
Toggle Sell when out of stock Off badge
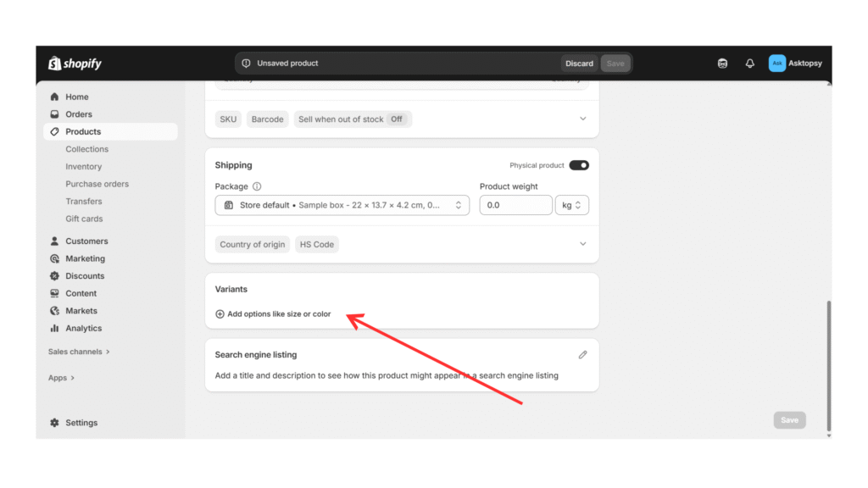tap(396, 119)
